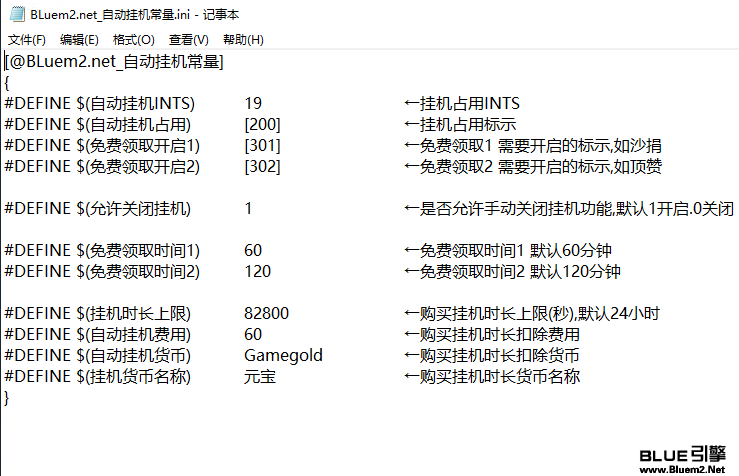
Task: Click the define name $(挂机货币名称)
Action: (133, 377)
